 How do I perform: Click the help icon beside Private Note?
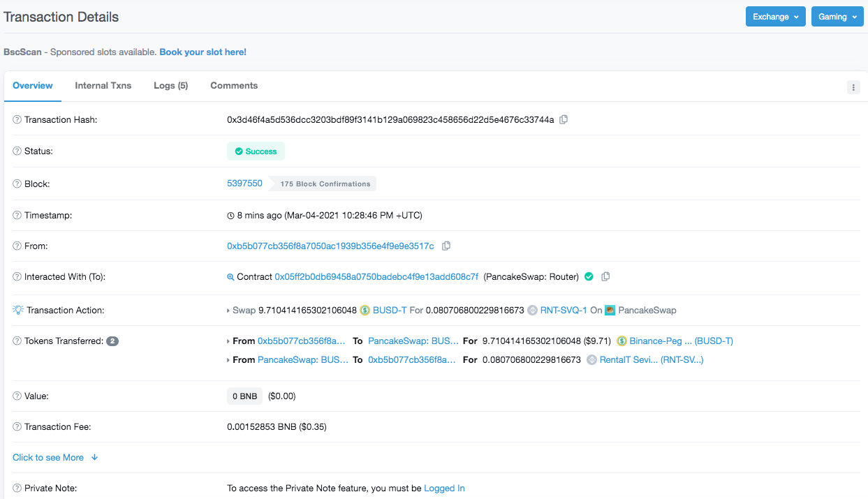(x=17, y=489)
